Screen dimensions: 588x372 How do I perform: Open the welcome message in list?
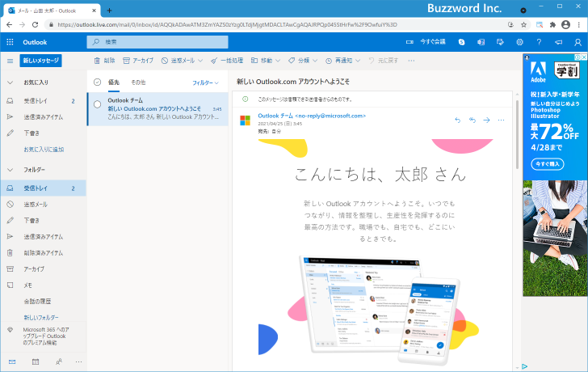[157, 109]
